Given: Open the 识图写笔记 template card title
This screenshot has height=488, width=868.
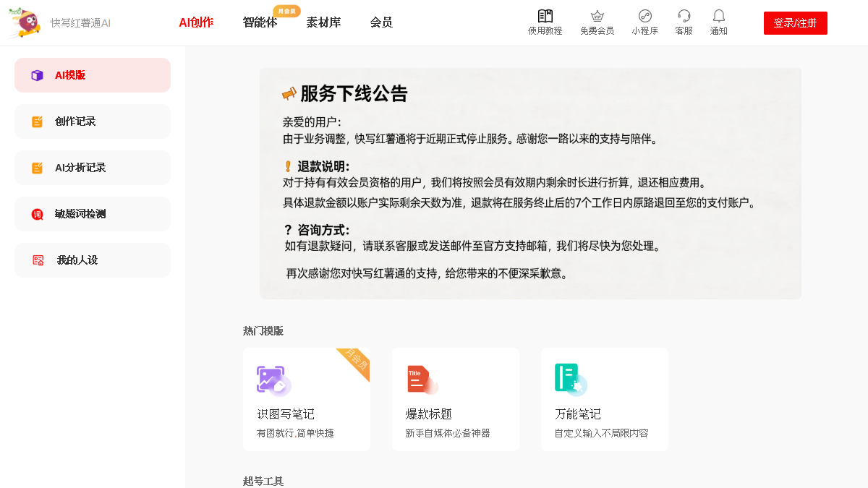Looking at the screenshot, I should [286, 414].
